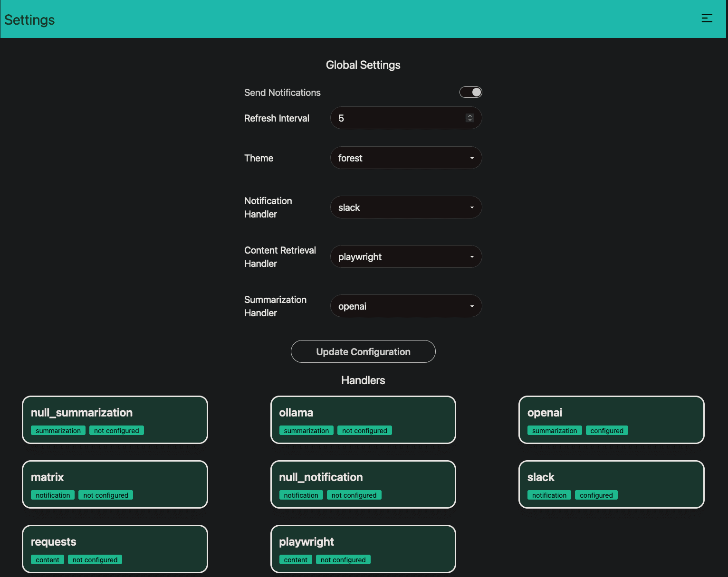Open the ollama handler card
Screen dimensions: 728x577
tap(363, 420)
